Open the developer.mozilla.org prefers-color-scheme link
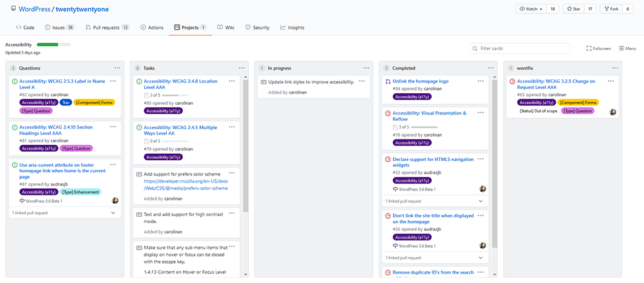The image size is (644, 283). pyautogui.click(x=185, y=185)
